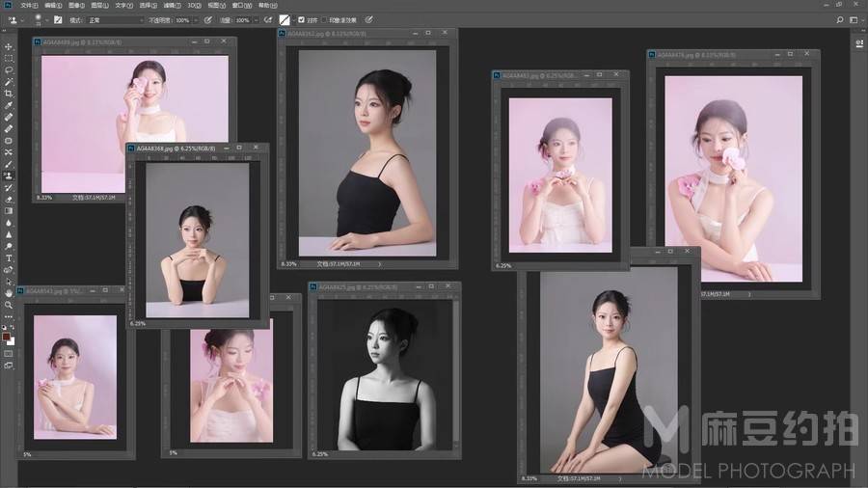Select the Brush tool
The height and width of the screenshot is (488, 868).
click(9, 164)
